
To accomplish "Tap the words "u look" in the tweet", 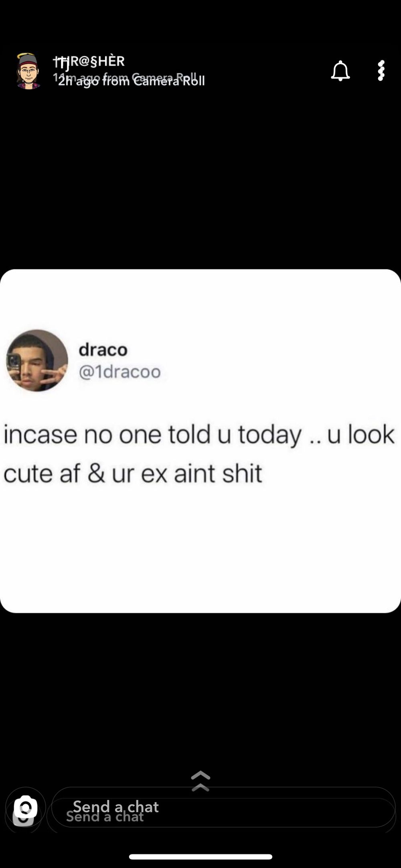I will (361, 434).
